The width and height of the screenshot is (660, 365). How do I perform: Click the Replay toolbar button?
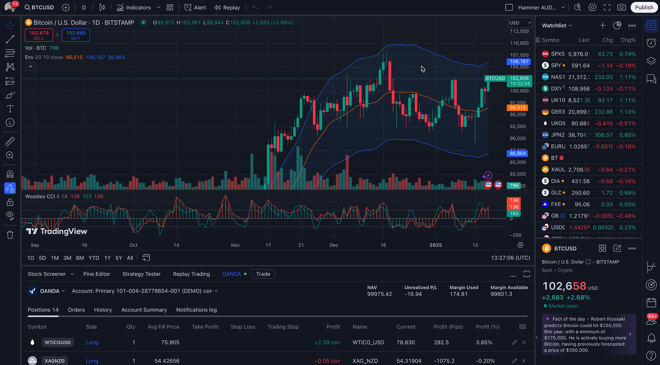227,8
